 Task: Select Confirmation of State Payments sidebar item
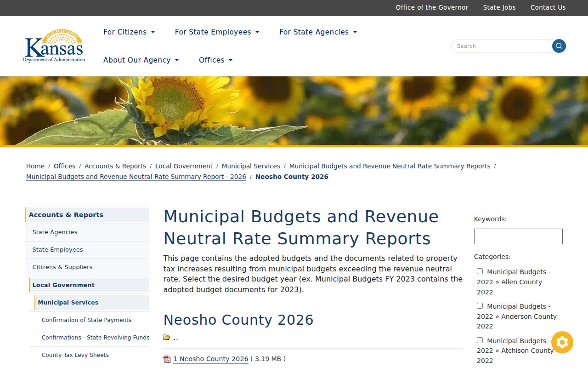pos(86,320)
